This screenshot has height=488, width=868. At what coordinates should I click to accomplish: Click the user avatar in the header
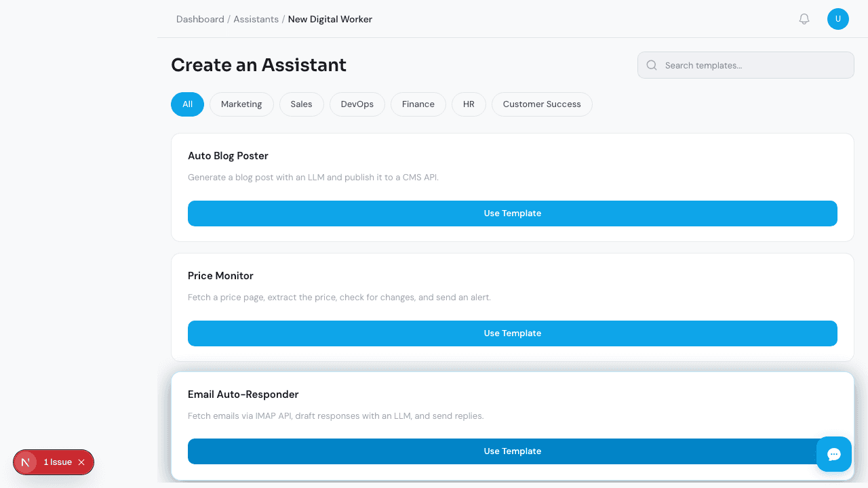838,19
